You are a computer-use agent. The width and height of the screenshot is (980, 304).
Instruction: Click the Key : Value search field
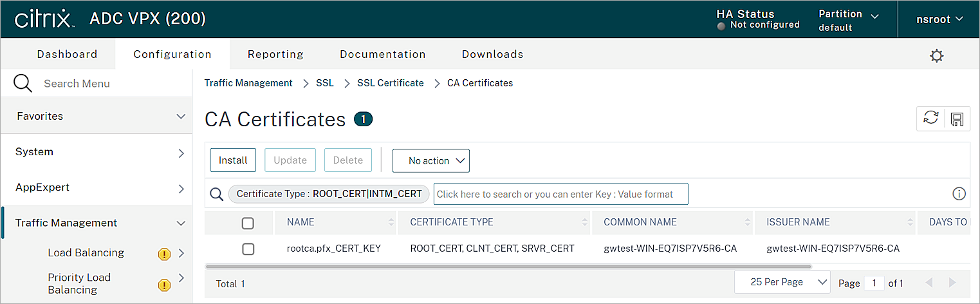coord(561,194)
